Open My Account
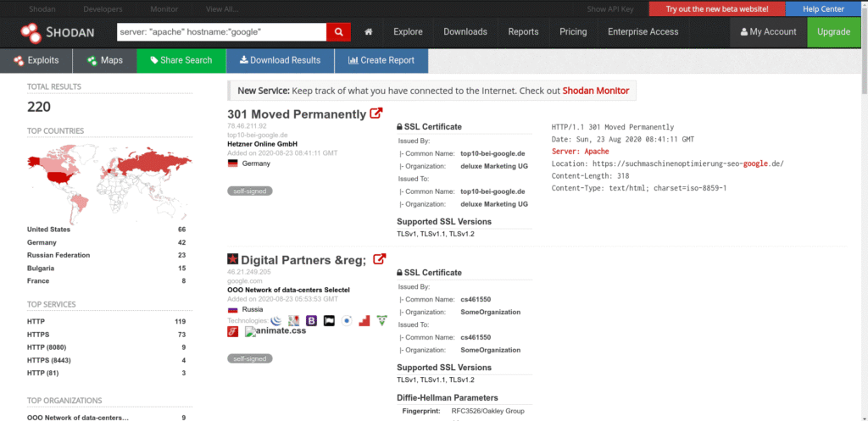 pos(768,32)
